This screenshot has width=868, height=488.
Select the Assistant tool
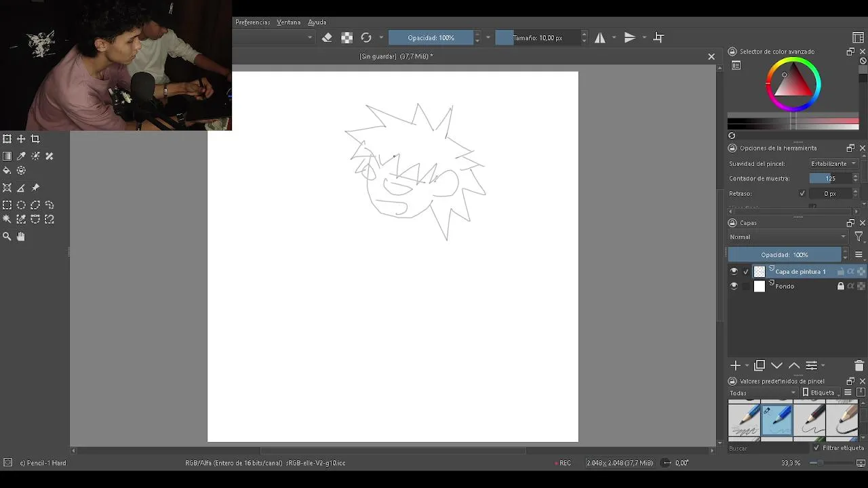(7, 188)
